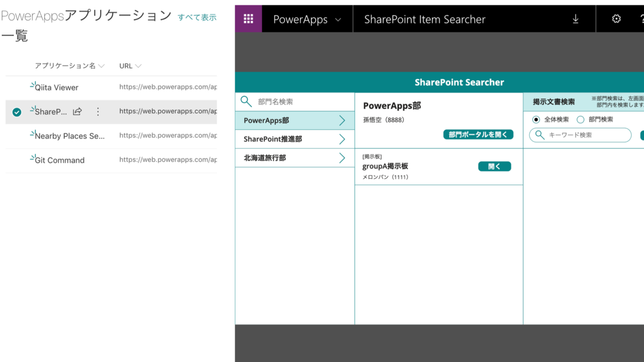Screen dimensions: 644x362
Task: Open the URL column sort dropdown
Action: coord(138,66)
